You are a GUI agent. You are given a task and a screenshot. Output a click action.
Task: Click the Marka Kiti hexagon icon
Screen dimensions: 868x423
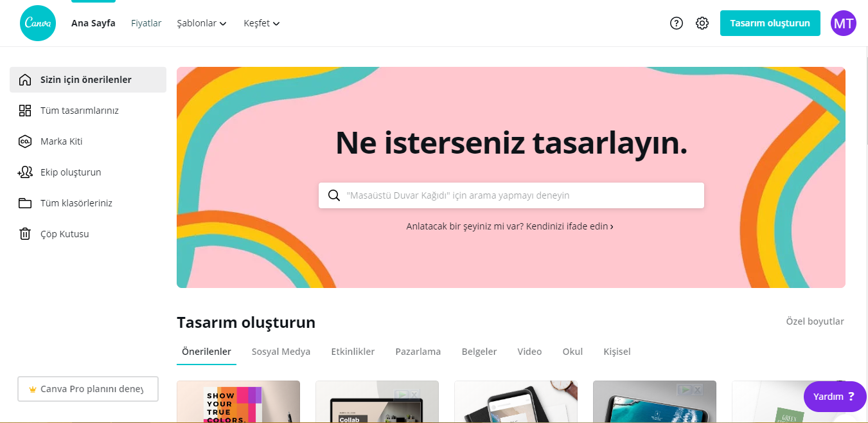tap(25, 141)
